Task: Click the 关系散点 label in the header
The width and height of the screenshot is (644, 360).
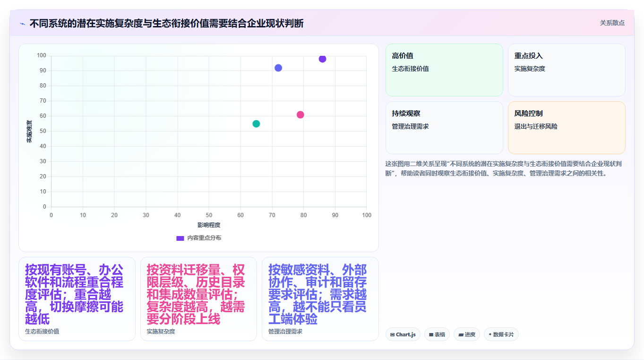Action: (x=612, y=23)
